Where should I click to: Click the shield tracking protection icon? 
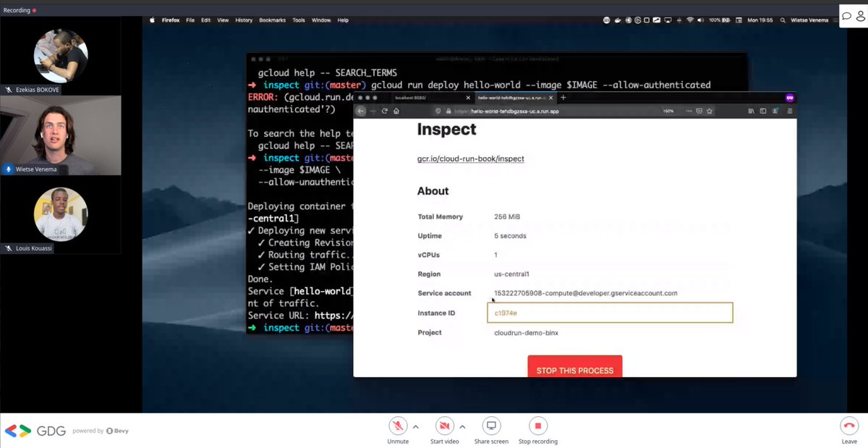(x=438, y=111)
